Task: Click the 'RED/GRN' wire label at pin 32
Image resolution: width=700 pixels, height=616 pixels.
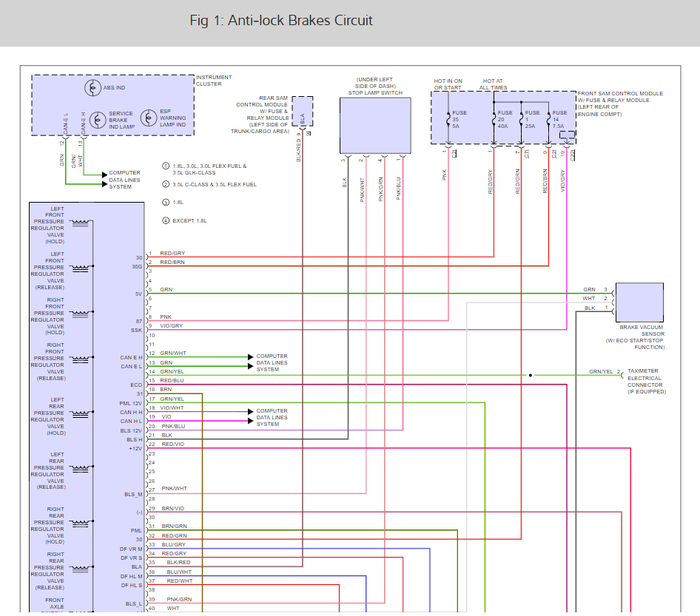Action: 174,535
